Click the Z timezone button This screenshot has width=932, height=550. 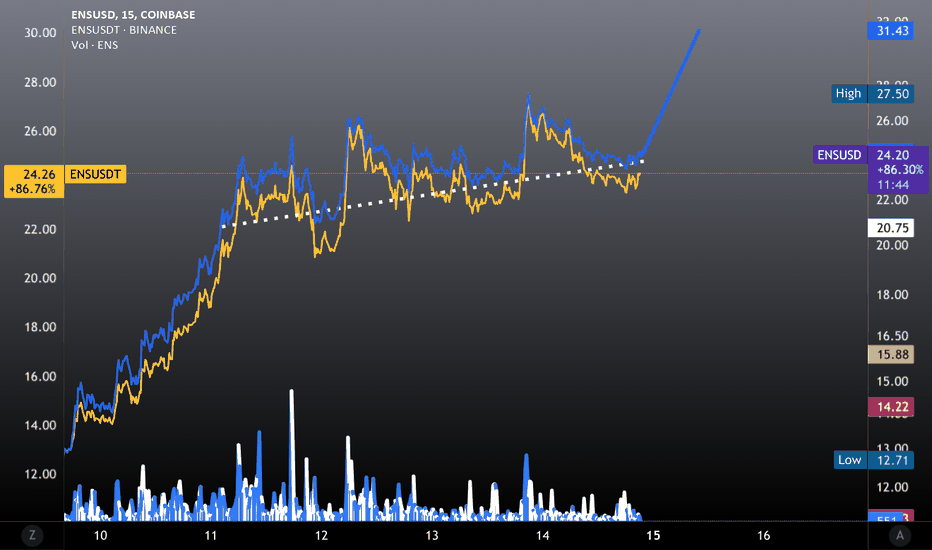(x=32, y=535)
